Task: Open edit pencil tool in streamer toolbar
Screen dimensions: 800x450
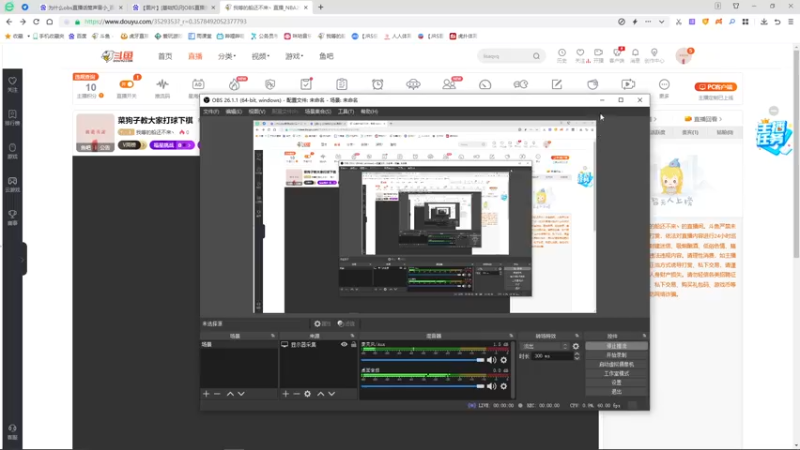Action: coord(557,85)
